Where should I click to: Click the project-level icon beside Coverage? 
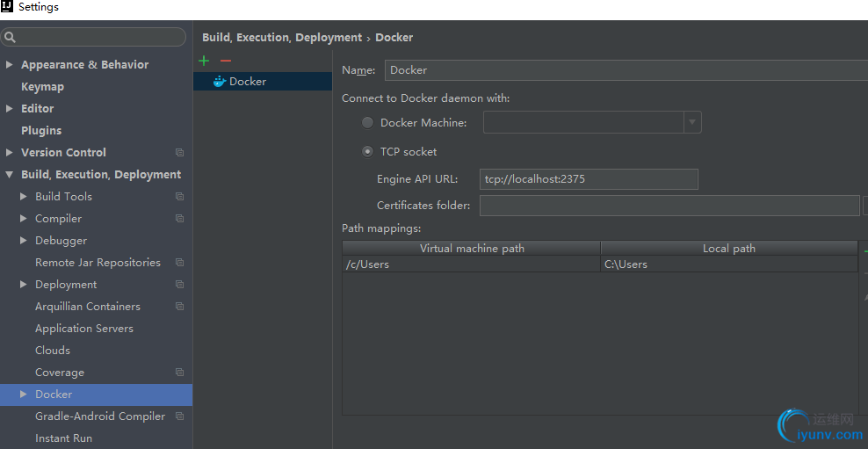pyautogui.click(x=179, y=372)
